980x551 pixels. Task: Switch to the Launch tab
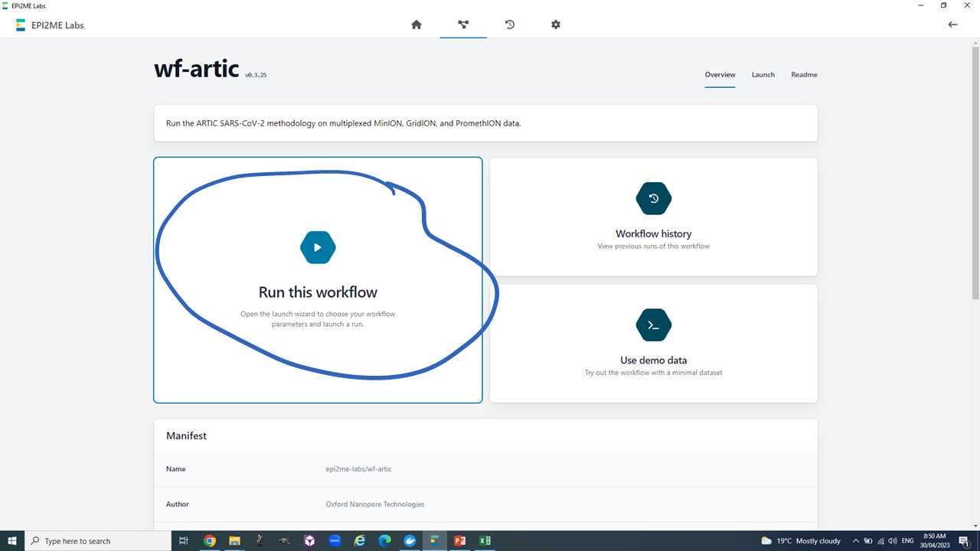coord(763,75)
